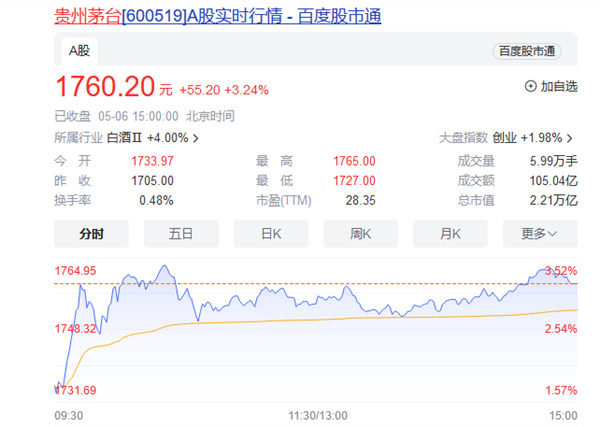Select the A股 tab
This screenshot has width=600, height=427.
[x=80, y=50]
